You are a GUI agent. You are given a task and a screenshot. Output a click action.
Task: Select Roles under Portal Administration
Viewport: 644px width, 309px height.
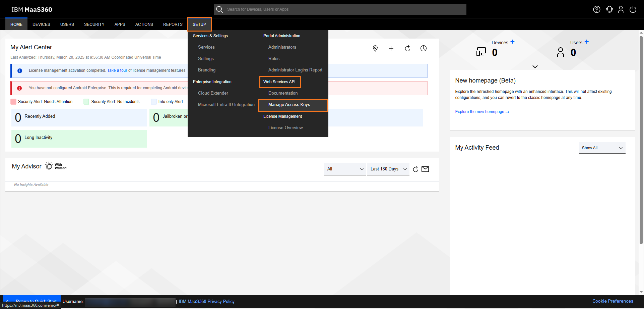coord(274,59)
